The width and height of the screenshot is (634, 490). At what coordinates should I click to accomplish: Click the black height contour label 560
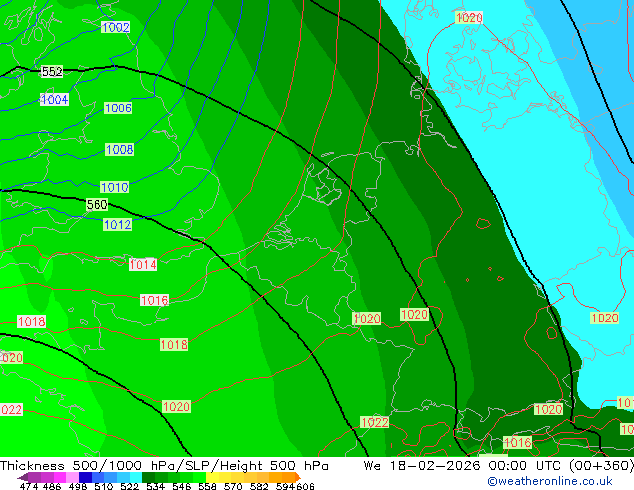[97, 205]
